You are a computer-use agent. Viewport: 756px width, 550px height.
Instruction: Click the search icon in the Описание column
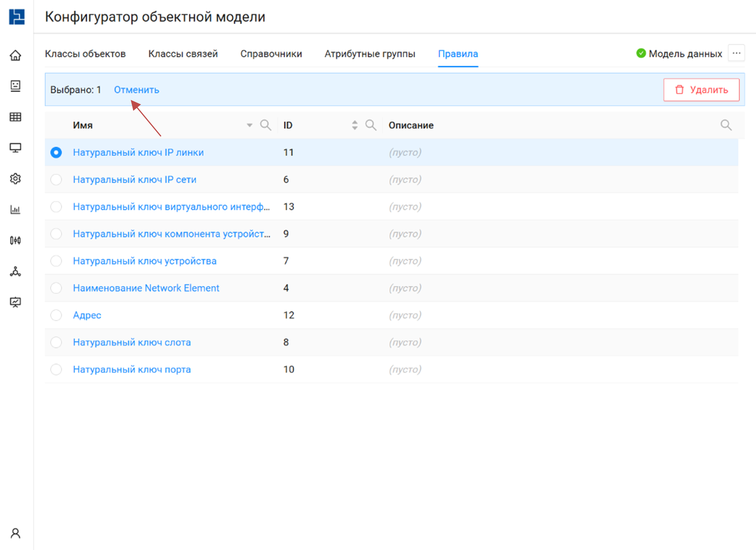point(726,125)
